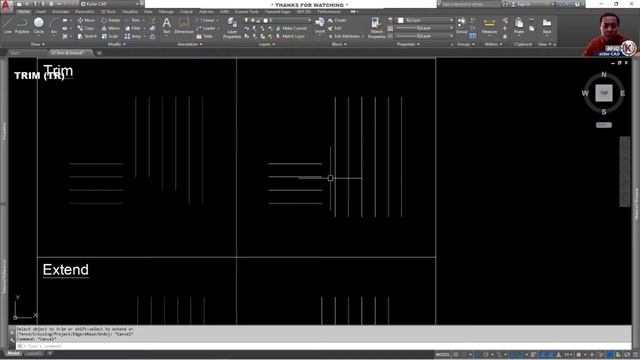Create new drawing tab with plus
This screenshot has width=640, height=360.
(99, 53)
